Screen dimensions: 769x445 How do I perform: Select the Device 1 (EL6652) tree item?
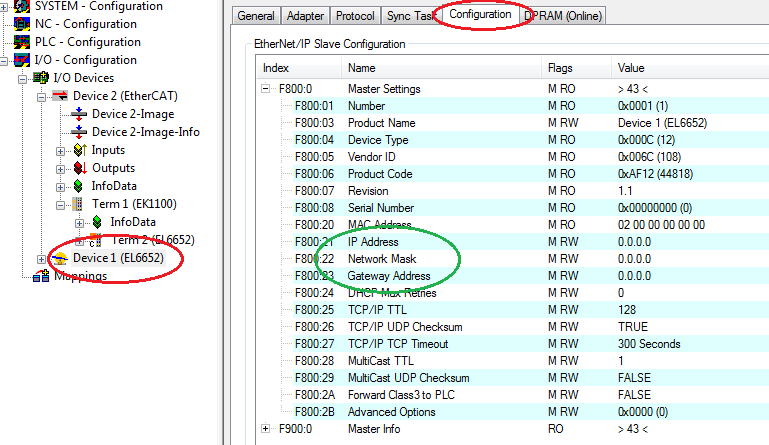118,258
